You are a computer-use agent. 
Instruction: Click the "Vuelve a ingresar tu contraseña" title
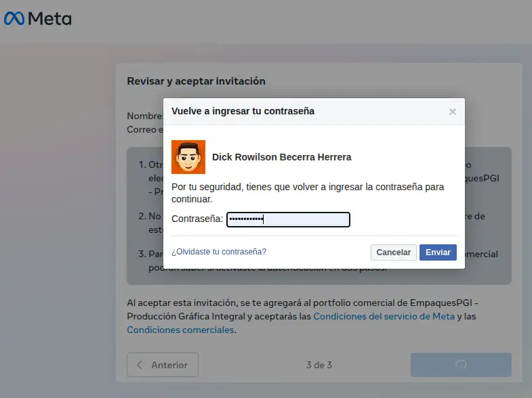click(243, 110)
